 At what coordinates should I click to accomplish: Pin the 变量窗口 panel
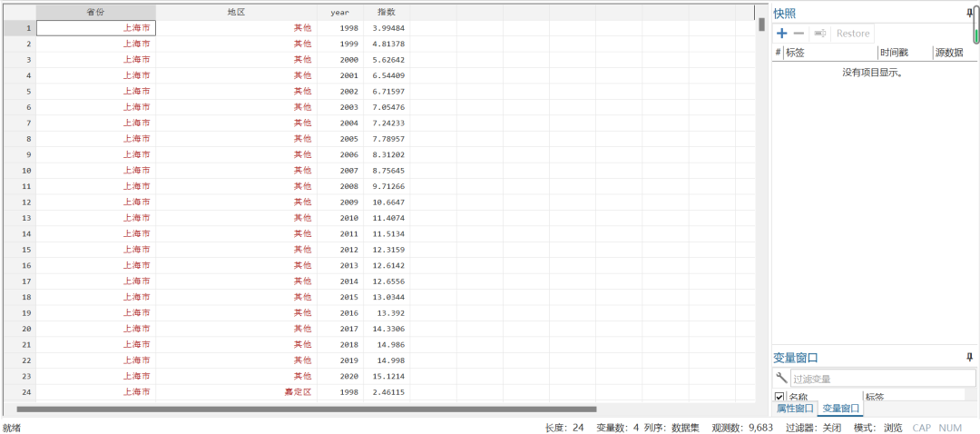pyautogui.click(x=969, y=357)
